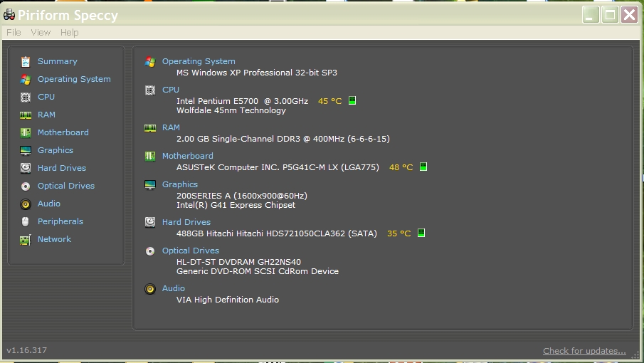Click the CPU heading link in summary

[171, 90]
